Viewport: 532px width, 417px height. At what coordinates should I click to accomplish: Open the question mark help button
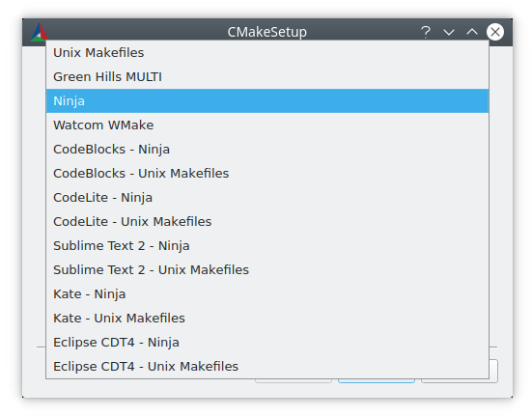tap(426, 32)
